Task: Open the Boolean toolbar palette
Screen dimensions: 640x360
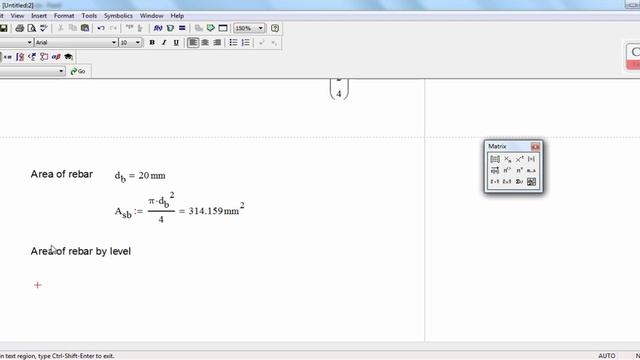Action: coord(32,57)
